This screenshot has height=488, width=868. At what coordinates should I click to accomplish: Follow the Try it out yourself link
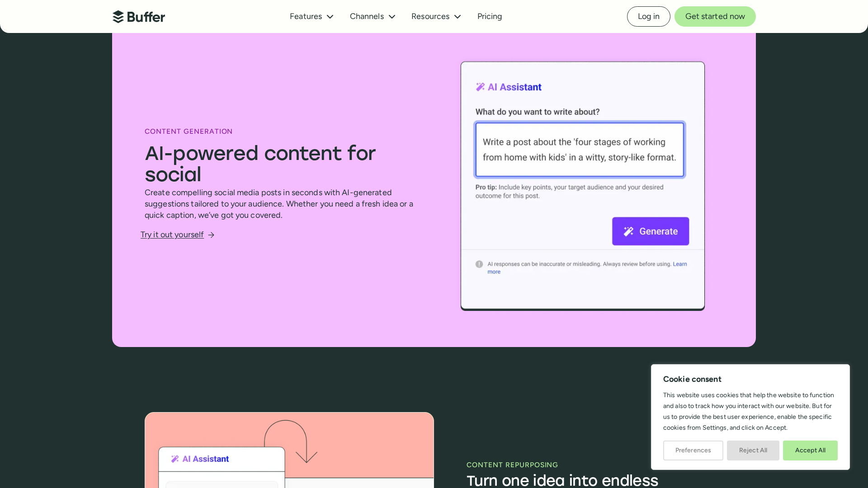tap(172, 235)
